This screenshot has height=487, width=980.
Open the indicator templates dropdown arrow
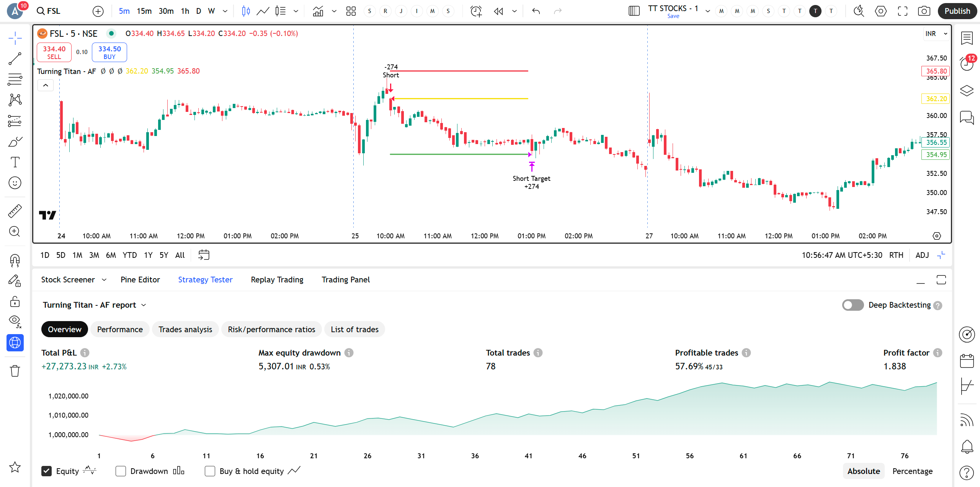point(334,11)
